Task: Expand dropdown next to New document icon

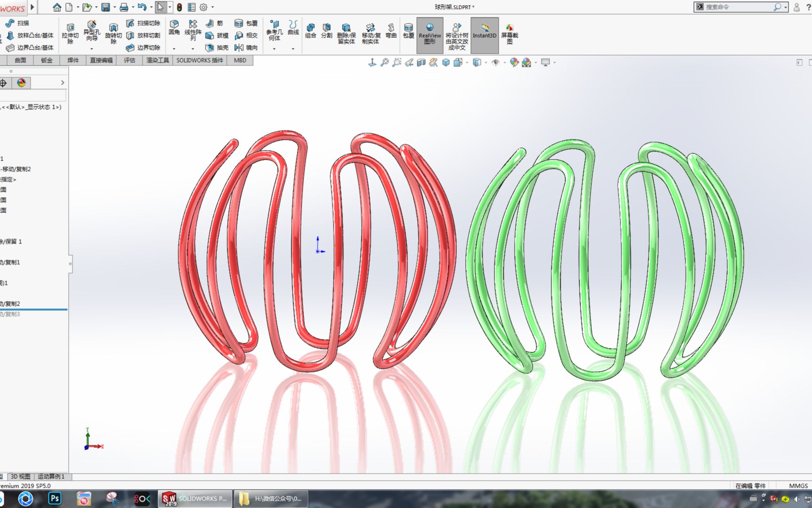Action: tap(78, 7)
